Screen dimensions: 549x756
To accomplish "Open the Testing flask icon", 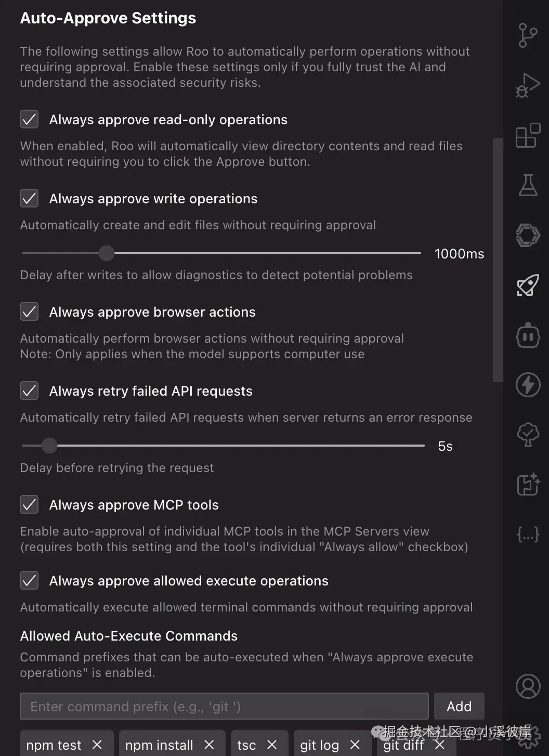I will coord(528,185).
